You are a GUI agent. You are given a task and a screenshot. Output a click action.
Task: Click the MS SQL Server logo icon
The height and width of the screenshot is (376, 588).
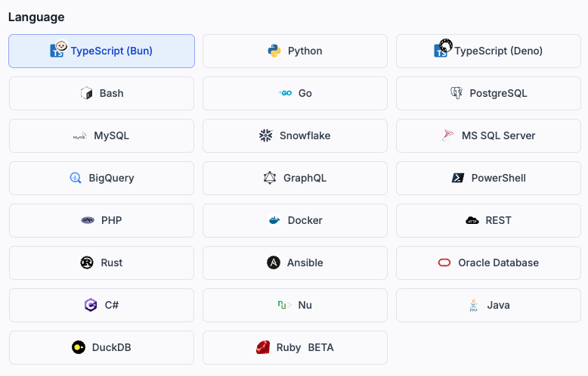point(448,135)
